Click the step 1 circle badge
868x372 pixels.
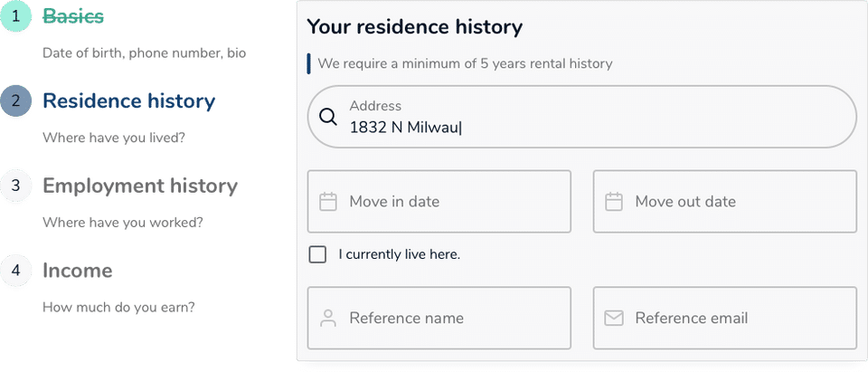tap(15, 16)
